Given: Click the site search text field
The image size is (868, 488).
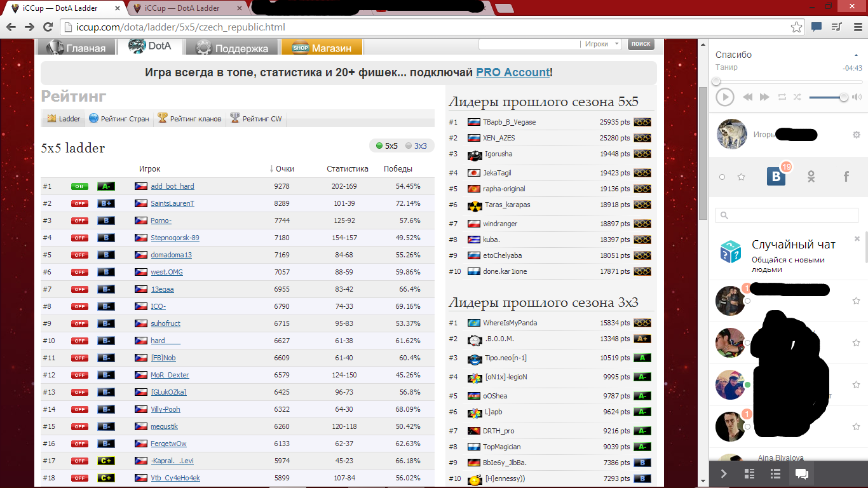Looking at the screenshot, I should 529,44.
